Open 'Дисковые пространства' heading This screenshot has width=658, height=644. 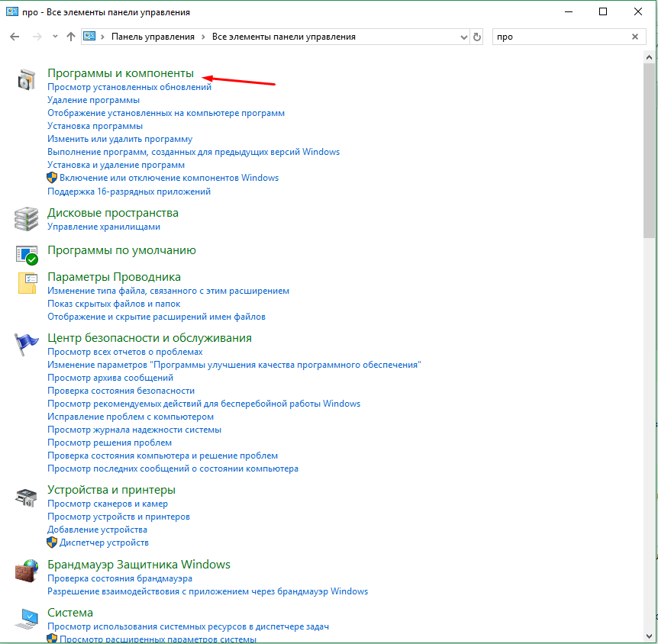pos(113,213)
